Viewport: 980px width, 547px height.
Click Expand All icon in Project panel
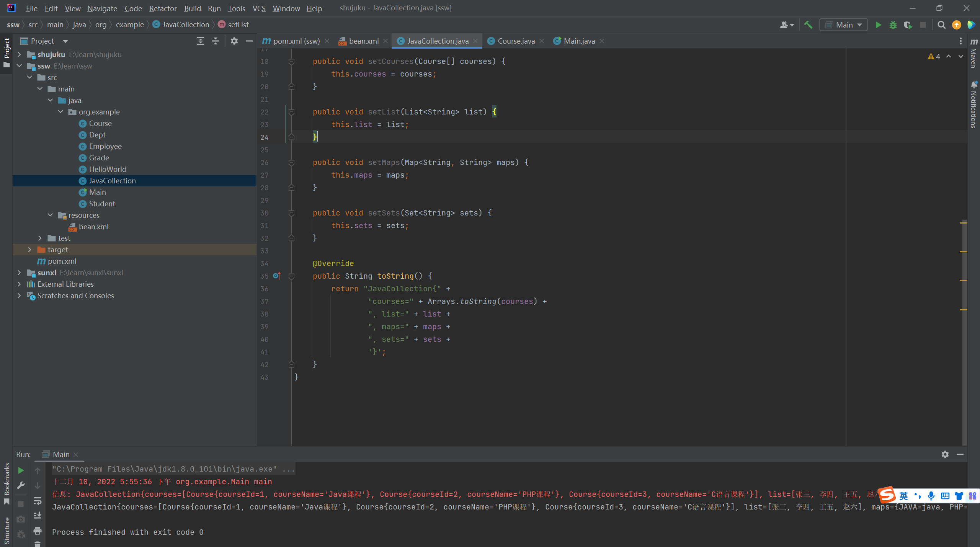click(x=200, y=41)
